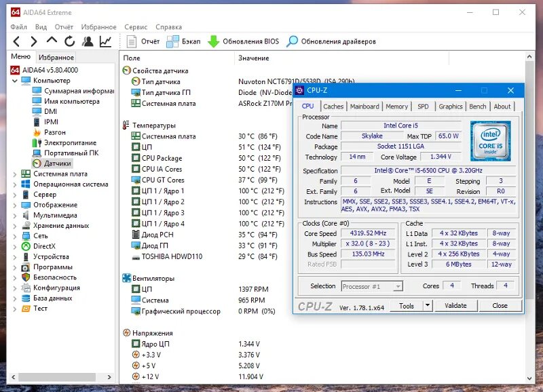Select the ЦП 1 / Ядро 1 row
This screenshot has width=543, height=392.
(x=207, y=191)
